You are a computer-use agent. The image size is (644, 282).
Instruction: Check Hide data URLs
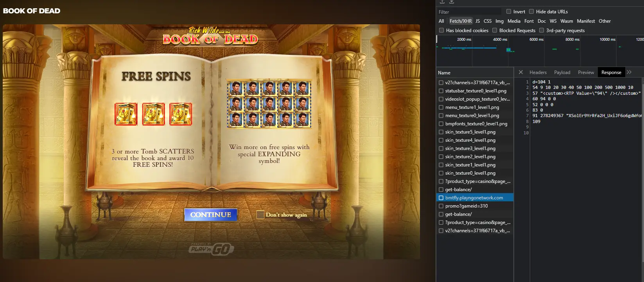point(531,11)
